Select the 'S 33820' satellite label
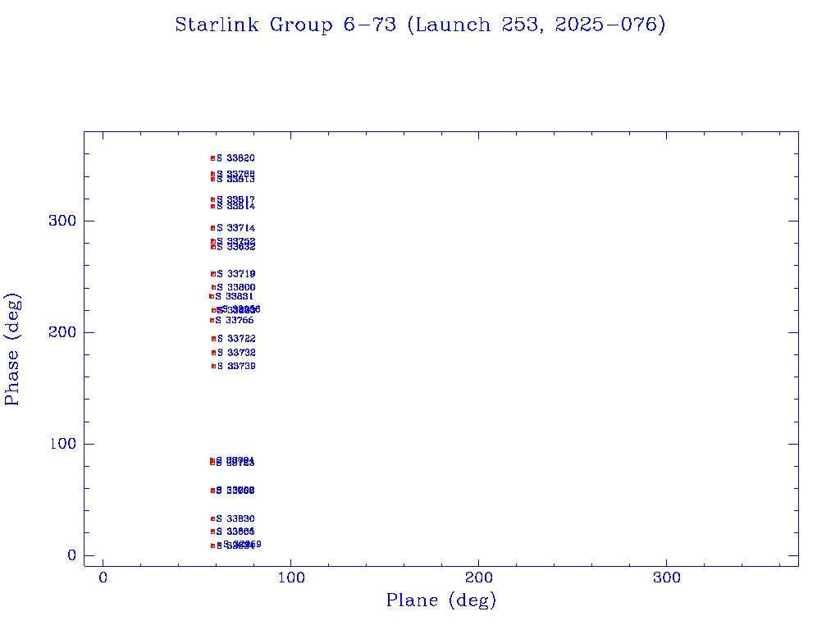This screenshot has height=630, width=840. click(x=235, y=158)
